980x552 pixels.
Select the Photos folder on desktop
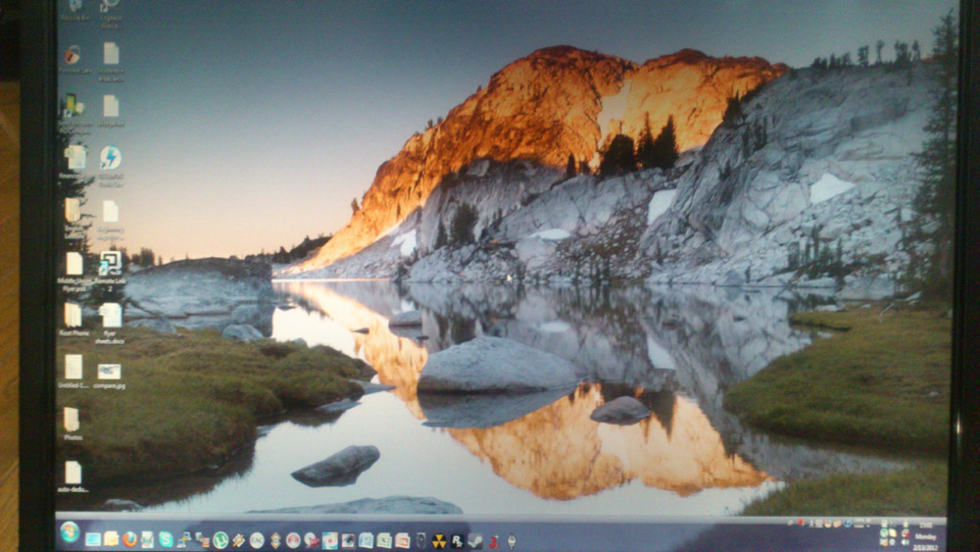point(73,424)
